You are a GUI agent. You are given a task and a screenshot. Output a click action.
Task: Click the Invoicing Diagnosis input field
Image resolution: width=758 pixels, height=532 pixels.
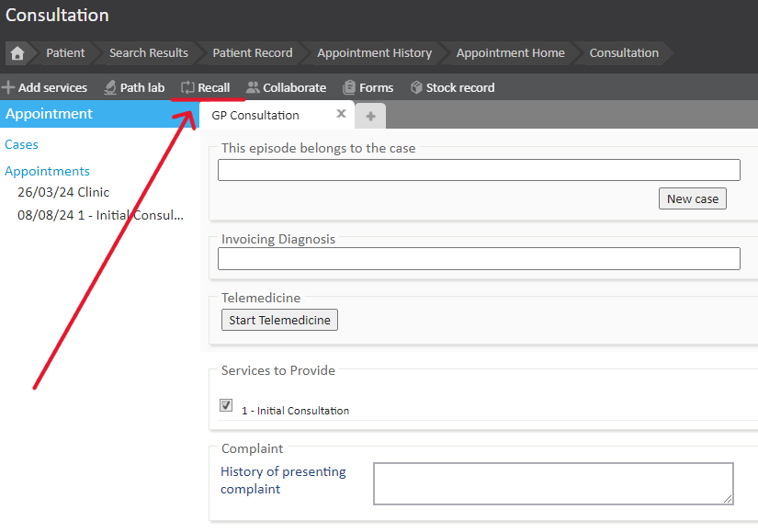click(x=478, y=259)
